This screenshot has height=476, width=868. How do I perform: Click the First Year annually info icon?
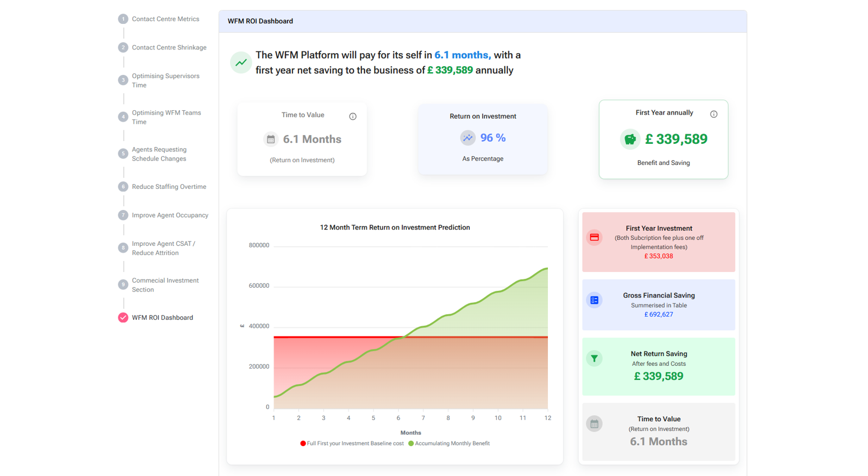pos(713,114)
